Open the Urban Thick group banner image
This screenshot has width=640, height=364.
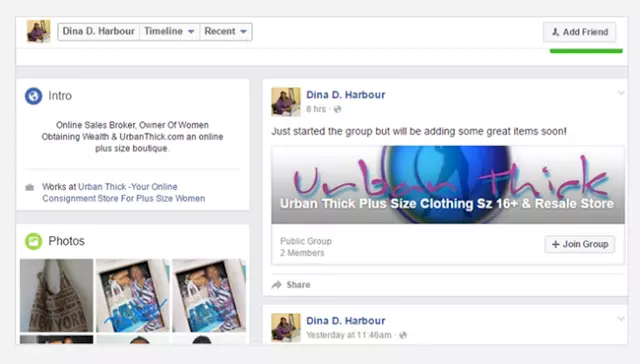[x=448, y=184]
